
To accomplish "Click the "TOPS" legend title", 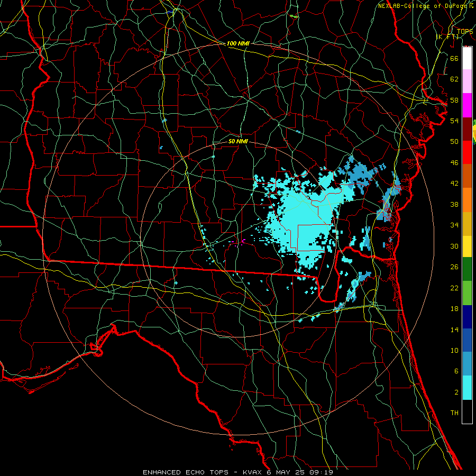I will 465,31.
